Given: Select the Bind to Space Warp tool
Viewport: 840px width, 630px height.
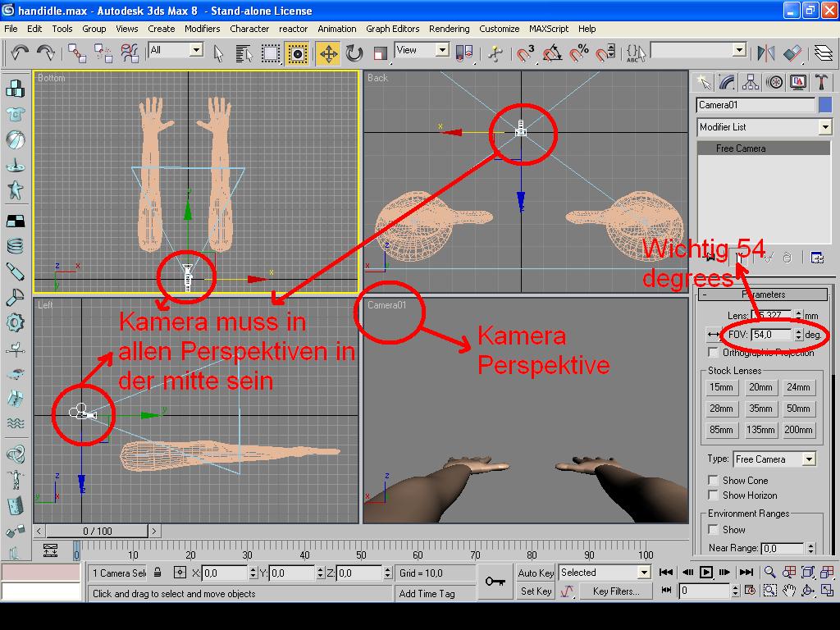Looking at the screenshot, I should 129,53.
